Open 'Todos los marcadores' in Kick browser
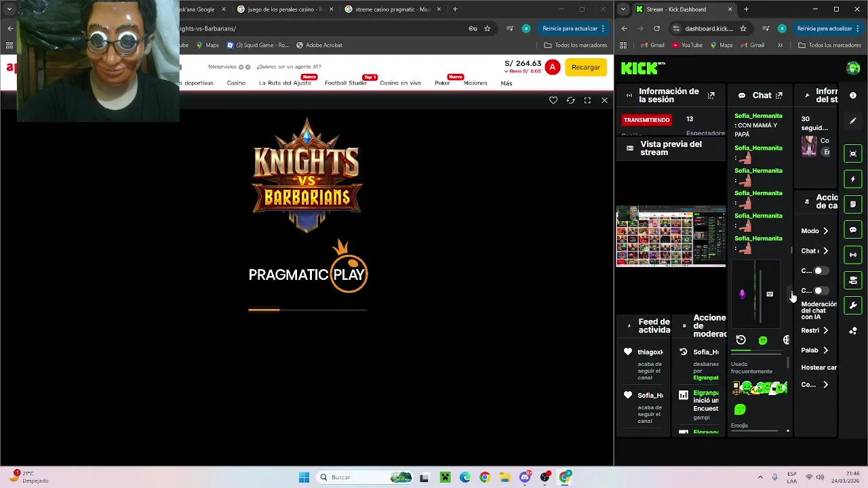This screenshot has height=488, width=868. click(829, 45)
